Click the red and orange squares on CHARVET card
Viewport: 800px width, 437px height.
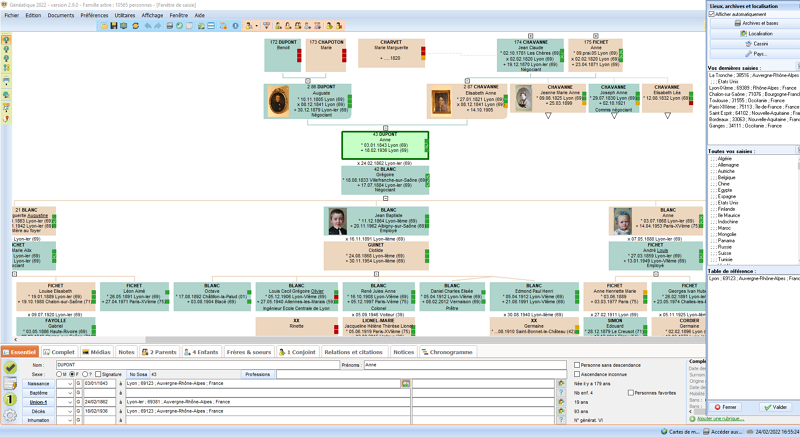[423, 54]
